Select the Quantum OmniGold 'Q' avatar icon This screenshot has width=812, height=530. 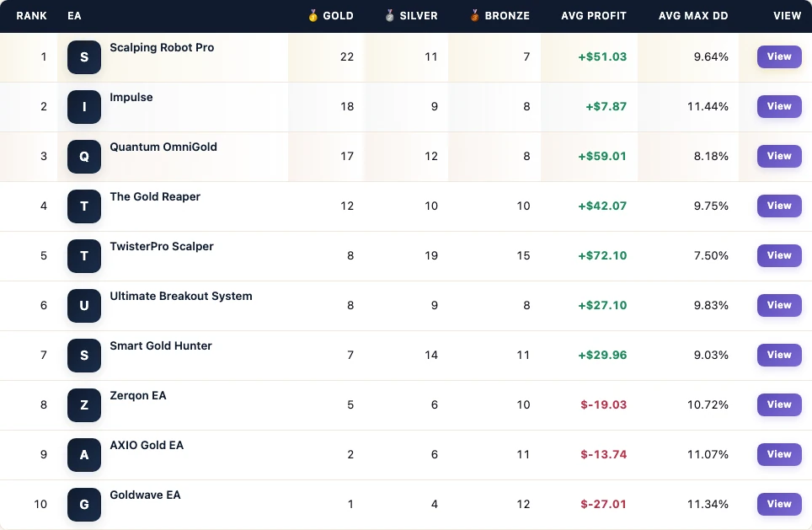click(x=84, y=157)
